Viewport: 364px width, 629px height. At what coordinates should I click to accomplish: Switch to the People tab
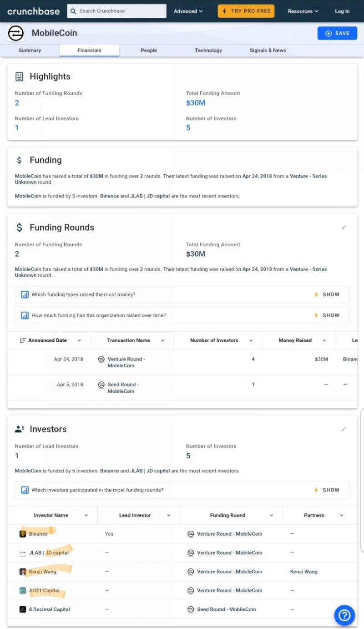[x=149, y=51]
